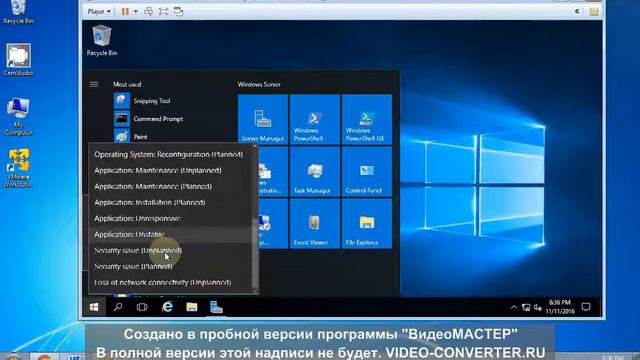Send Ctrl+Alt+Del via the VMware toolbar icon
The width and height of the screenshot is (640, 360).
tap(149, 11)
